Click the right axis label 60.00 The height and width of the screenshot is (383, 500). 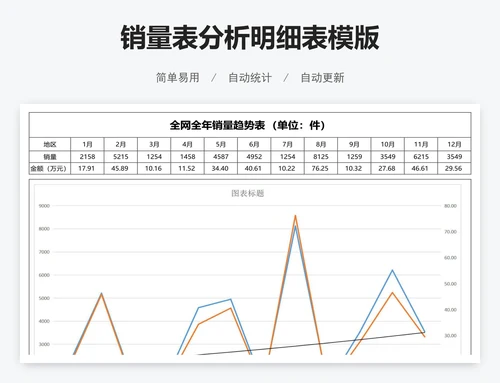(450, 258)
